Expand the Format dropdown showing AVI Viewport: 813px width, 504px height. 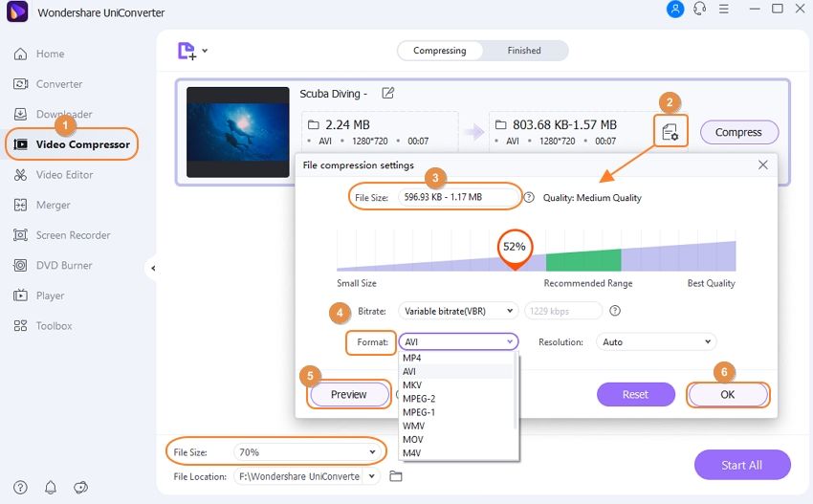tap(458, 341)
